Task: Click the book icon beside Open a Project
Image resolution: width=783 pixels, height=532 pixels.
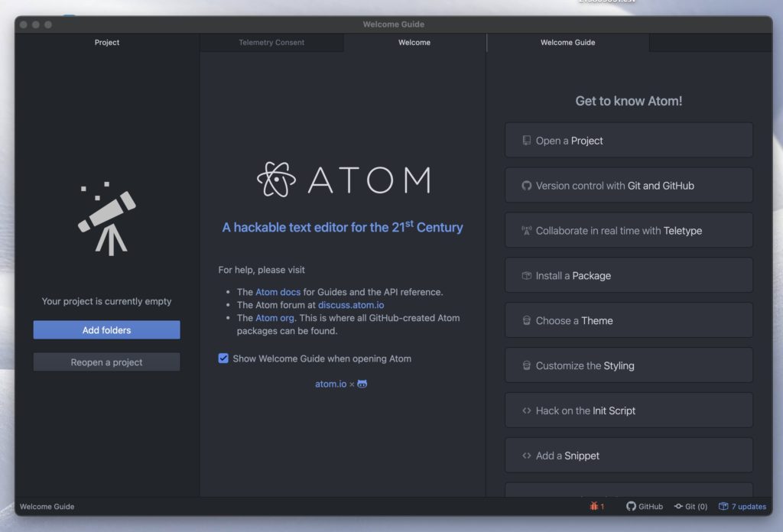Action: click(526, 140)
